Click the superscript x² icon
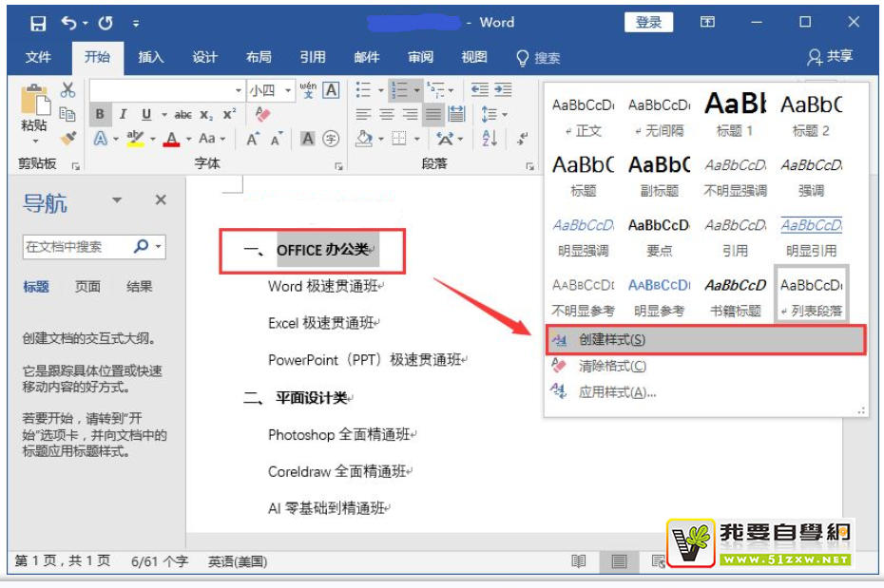Viewport: 884px width, 588px height. click(x=229, y=115)
